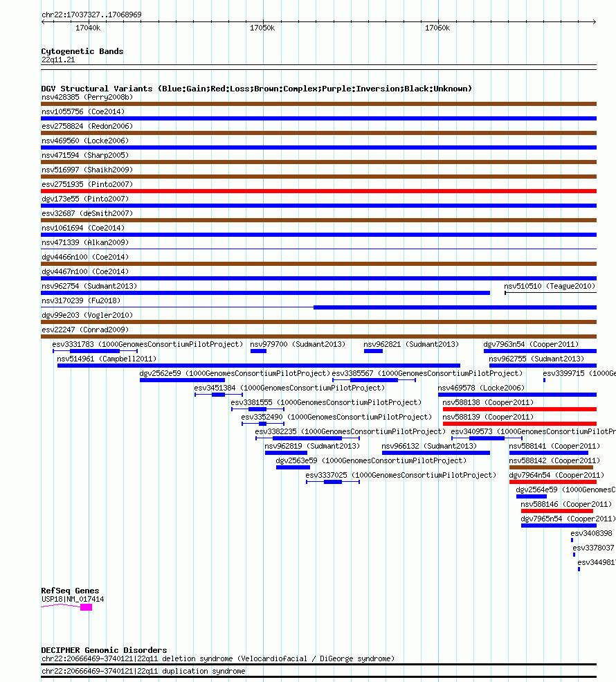The width and height of the screenshot is (616, 682).
Task: Open the 22q11 duplication syndrome entry
Action: click(x=143, y=671)
